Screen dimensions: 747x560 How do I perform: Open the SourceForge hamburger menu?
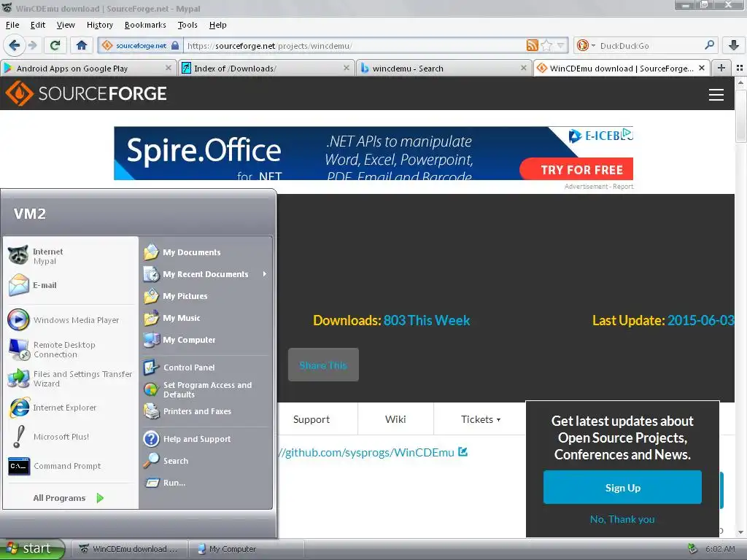pyautogui.click(x=716, y=94)
